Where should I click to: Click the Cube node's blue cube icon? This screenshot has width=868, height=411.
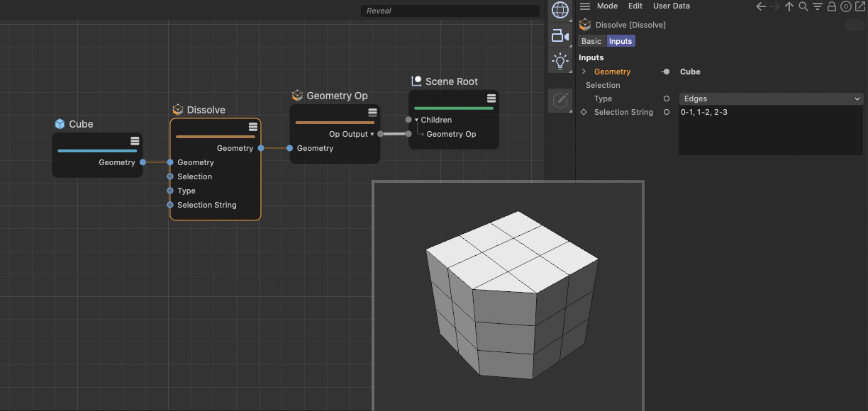point(60,124)
